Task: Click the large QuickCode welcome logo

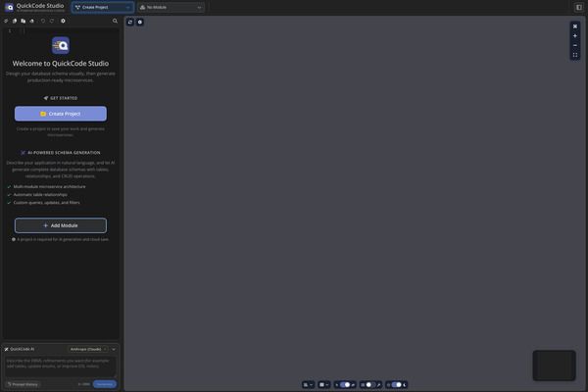Action: pyautogui.click(x=61, y=45)
